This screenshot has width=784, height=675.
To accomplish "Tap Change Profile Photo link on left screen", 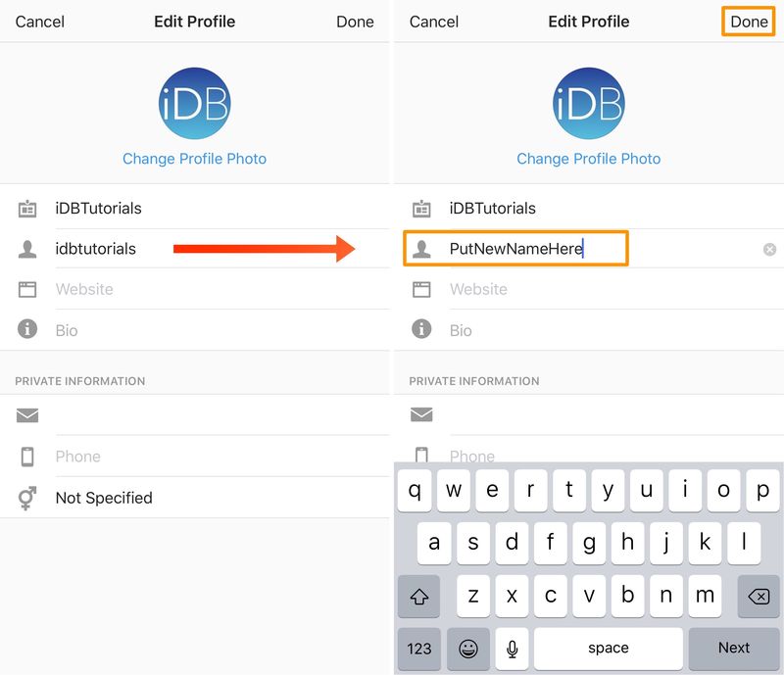I will click(x=194, y=159).
